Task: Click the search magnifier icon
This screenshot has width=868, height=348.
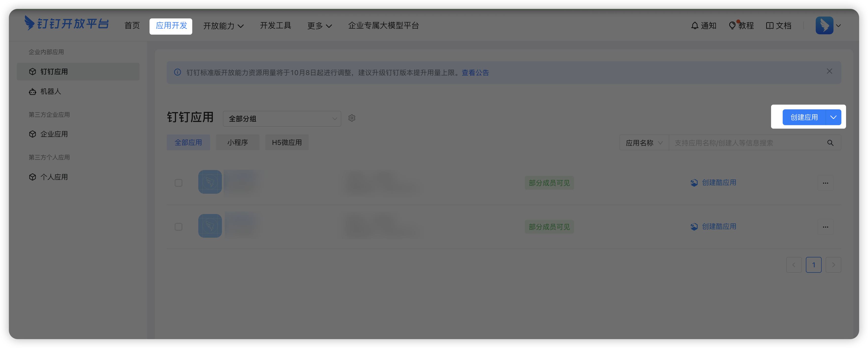Action: [x=830, y=143]
